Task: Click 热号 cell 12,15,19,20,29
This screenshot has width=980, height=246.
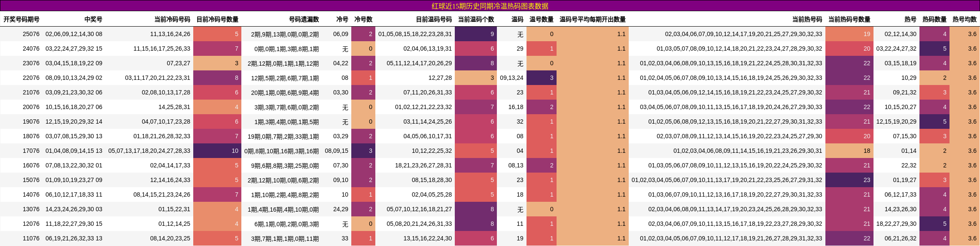Action: [896, 121]
